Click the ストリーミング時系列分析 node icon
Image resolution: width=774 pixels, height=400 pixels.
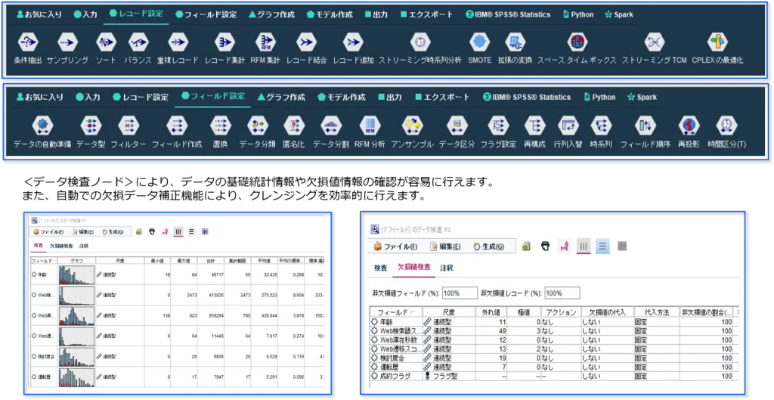click(420, 42)
